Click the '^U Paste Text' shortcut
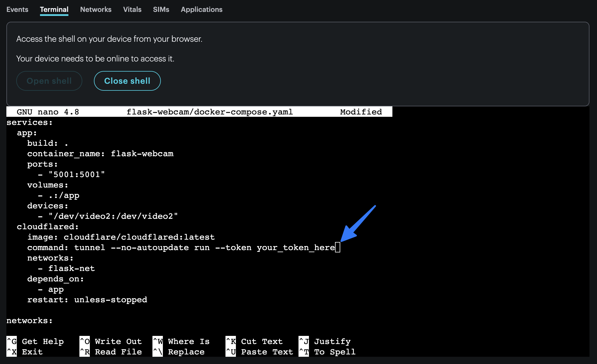This screenshot has height=364, width=597. 259,352
